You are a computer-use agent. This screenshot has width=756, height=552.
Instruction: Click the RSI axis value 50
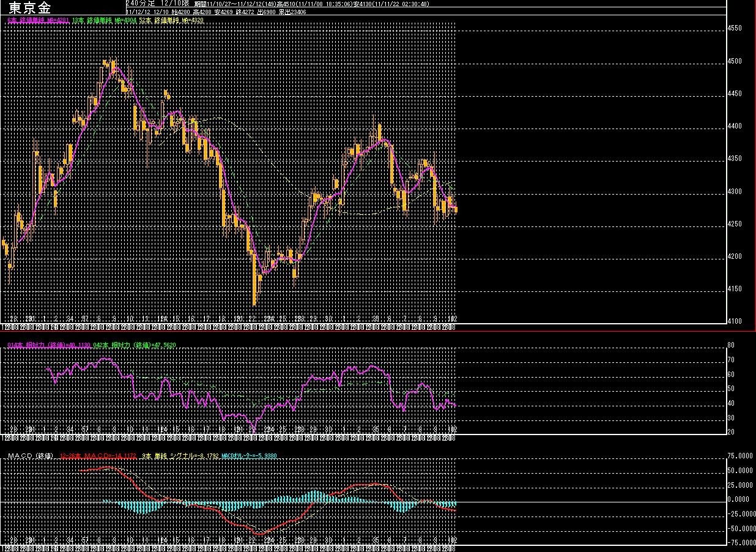[x=730, y=389]
